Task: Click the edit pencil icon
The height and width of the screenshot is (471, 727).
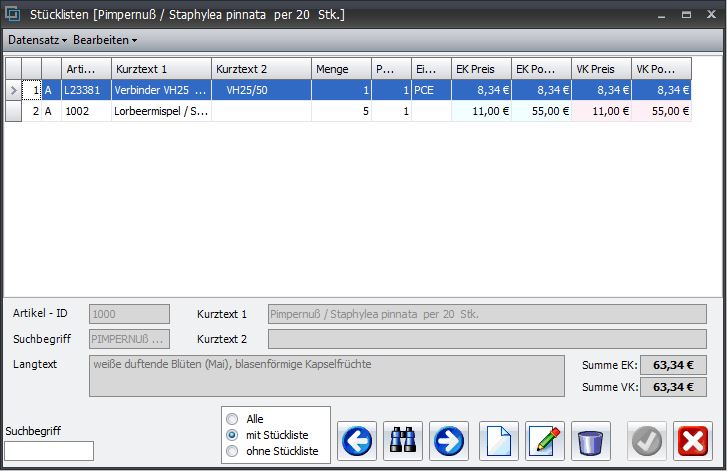Action: coord(546,441)
